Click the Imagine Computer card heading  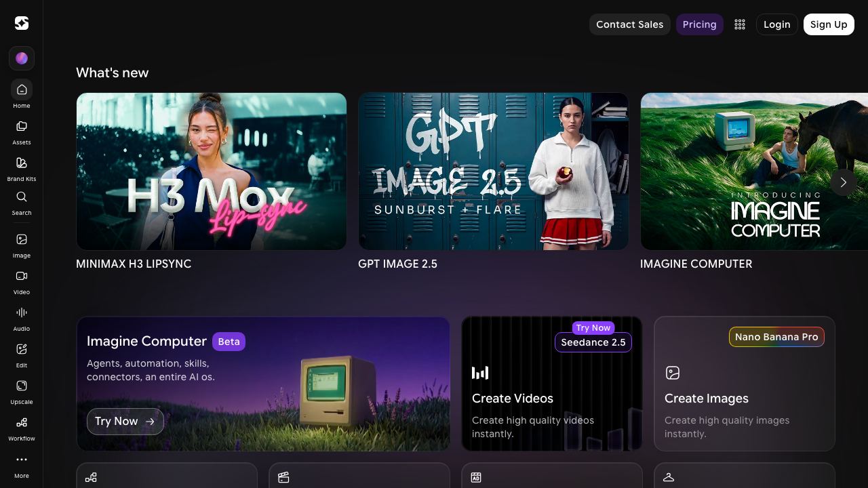click(x=146, y=342)
